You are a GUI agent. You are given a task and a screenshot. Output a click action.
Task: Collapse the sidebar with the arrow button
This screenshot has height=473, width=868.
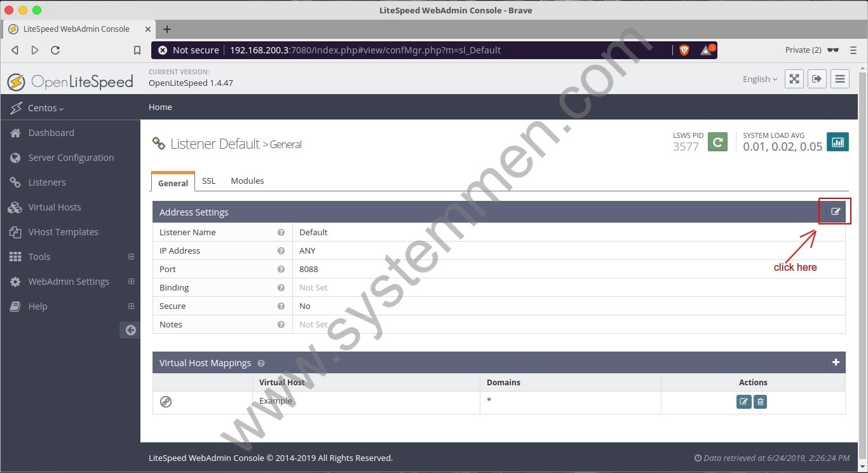coord(130,330)
